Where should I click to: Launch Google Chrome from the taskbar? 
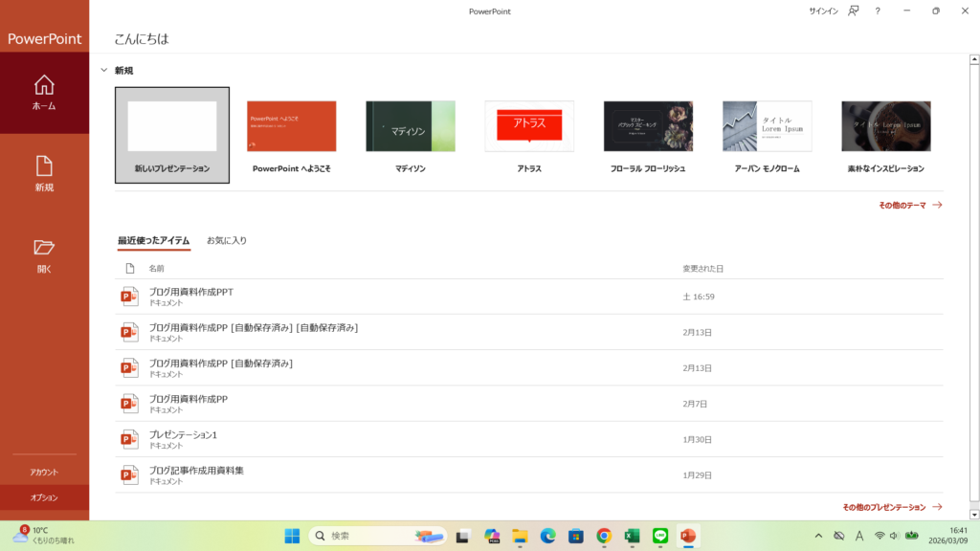604,536
